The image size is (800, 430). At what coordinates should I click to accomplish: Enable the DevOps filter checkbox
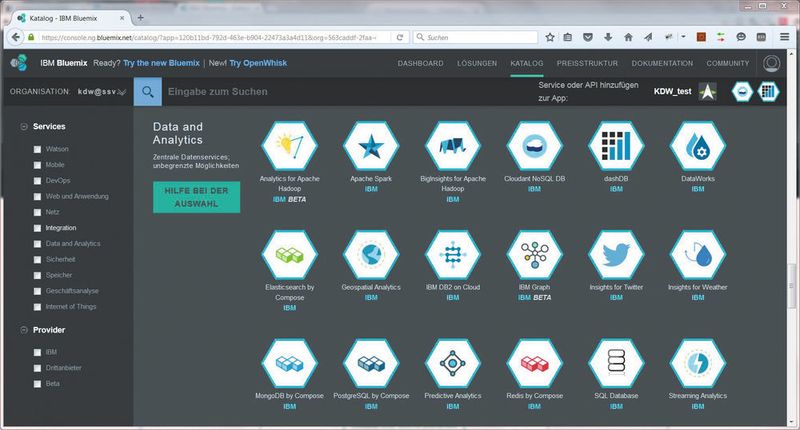pos(37,181)
